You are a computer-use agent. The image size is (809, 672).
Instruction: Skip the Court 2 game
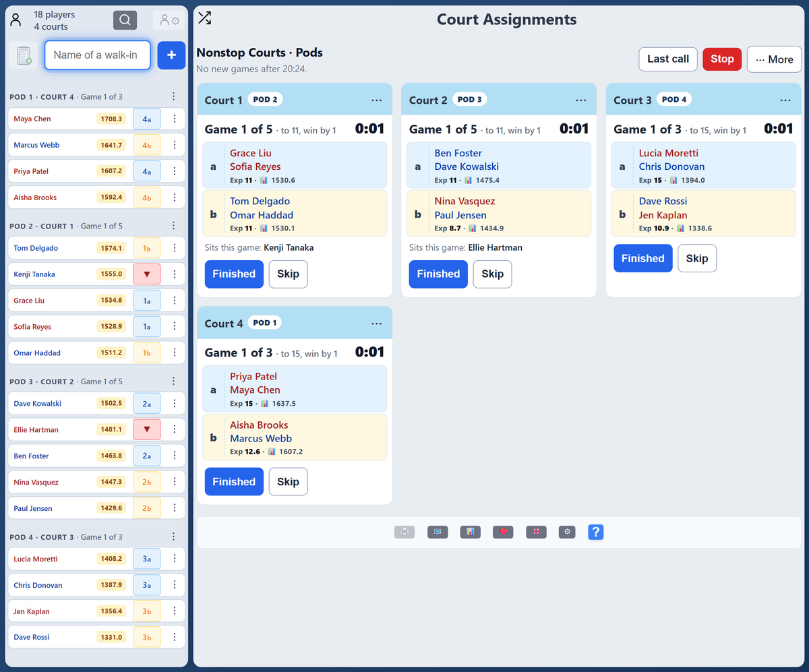[492, 274]
